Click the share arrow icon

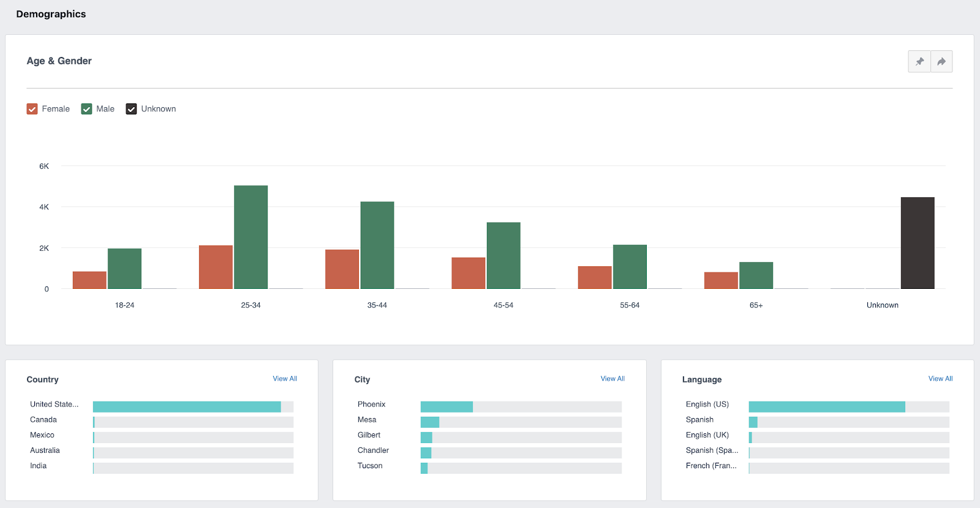(x=941, y=61)
